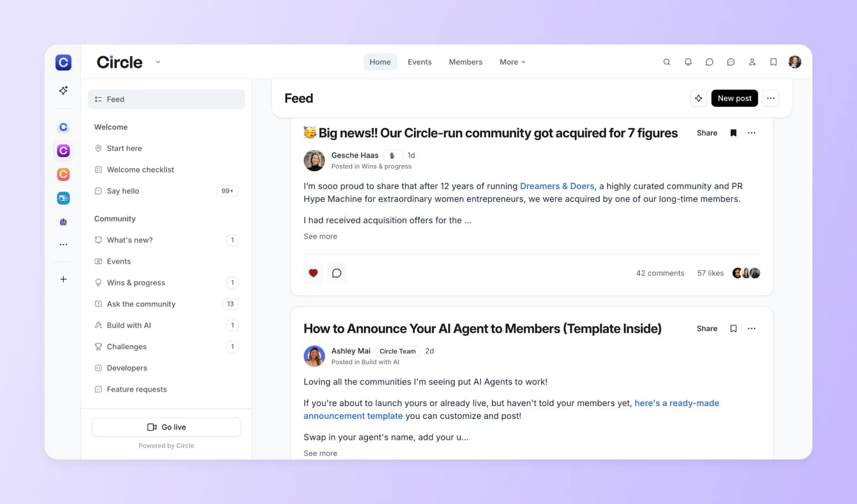Screen dimensions: 857x504
Task: Select the Home tab
Action: [x=380, y=62]
